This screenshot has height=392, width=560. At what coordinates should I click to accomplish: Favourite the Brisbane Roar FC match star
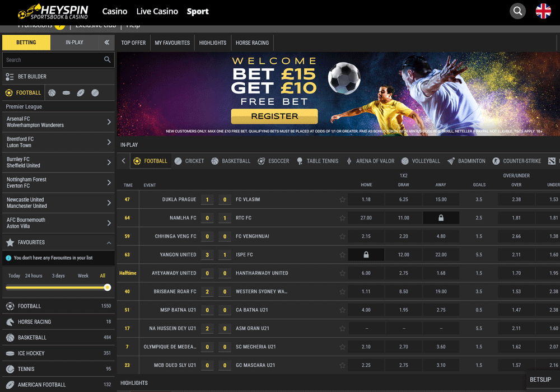342,292
